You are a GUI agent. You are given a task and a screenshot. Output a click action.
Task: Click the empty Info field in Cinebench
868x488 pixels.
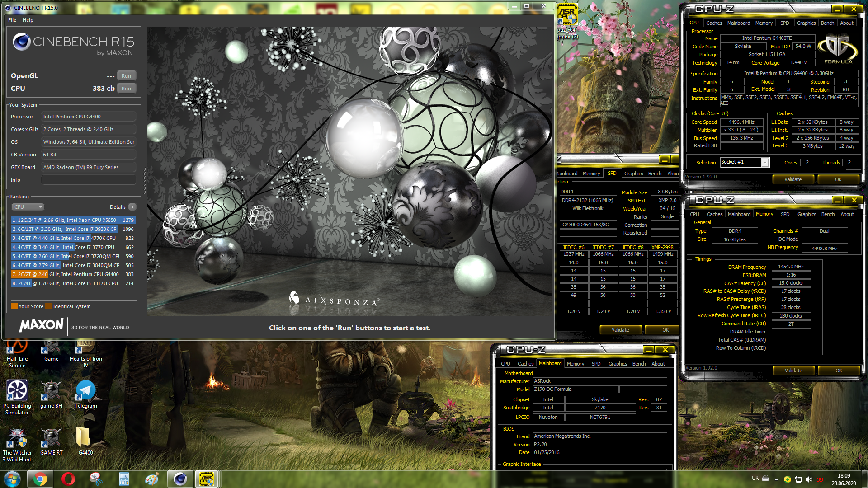point(89,180)
